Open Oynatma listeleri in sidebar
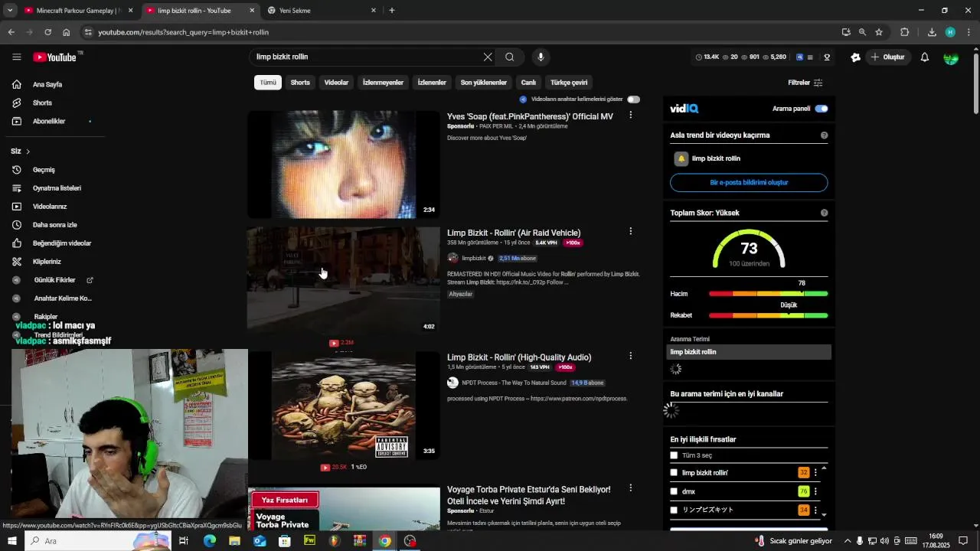This screenshot has width=980, height=551. pyautogui.click(x=57, y=188)
